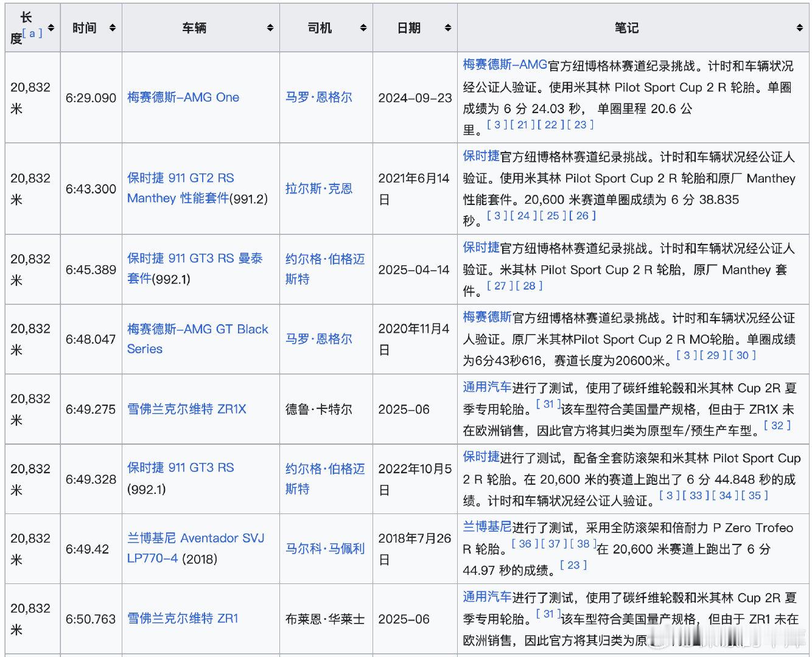Select driver 德鲁·卡特尔 cell
The height and width of the screenshot is (657, 812).
click(x=326, y=409)
